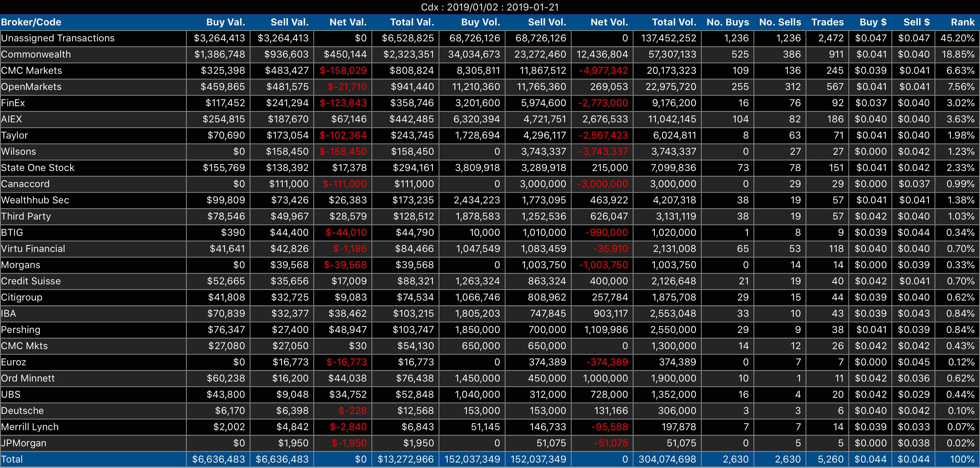Viewport: 980px width, 468px height.
Task: Click Commonwealth total volume 57,307,133
Action: pyautogui.click(x=672, y=54)
